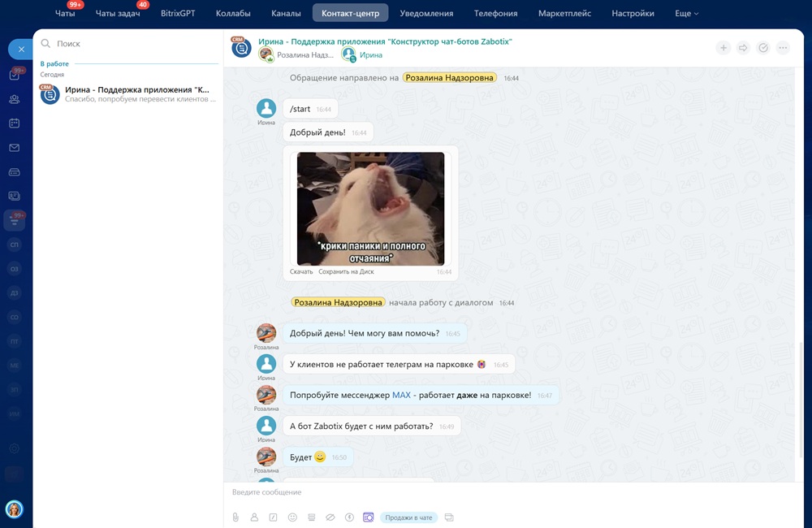
Task: Open the three-dots more menu
Action: point(783,48)
